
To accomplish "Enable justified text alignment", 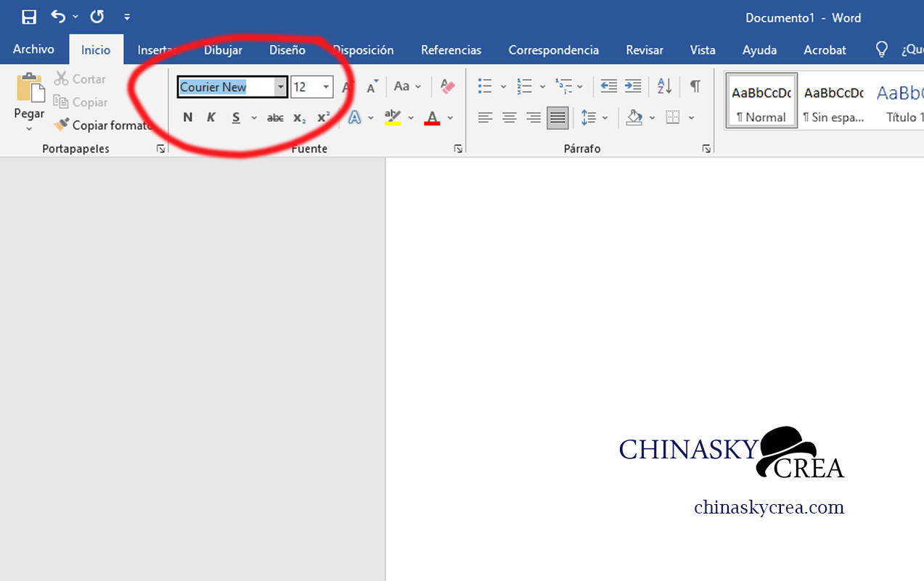I will click(x=557, y=117).
